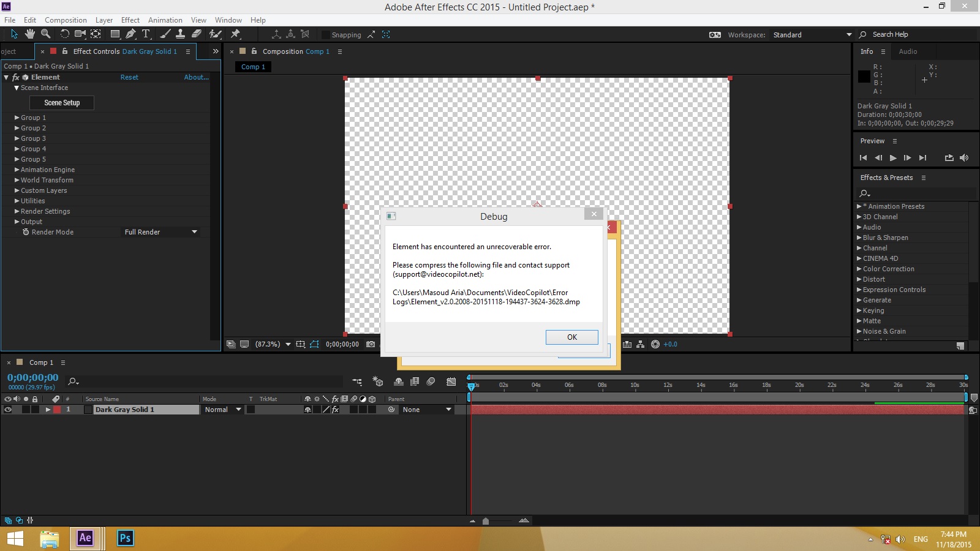
Task: Click the draft 3D icon in the timeline
Action: pos(378,381)
